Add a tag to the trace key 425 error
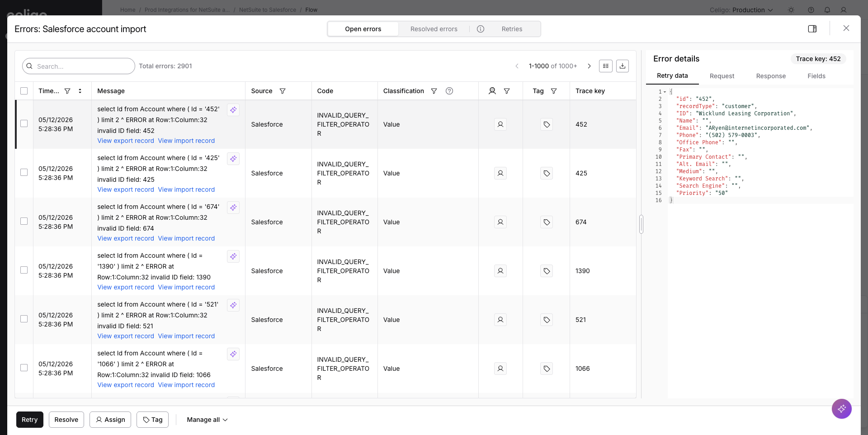868x435 pixels. pyautogui.click(x=547, y=173)
